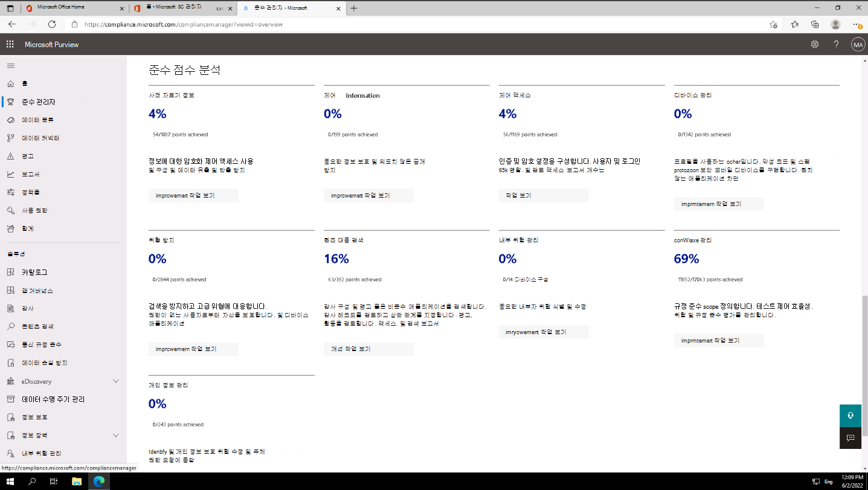Screen dimensions: 868x490
Task: Click the dark feedback chat icon
Action: pyautogui.click(x=850, y=437)
